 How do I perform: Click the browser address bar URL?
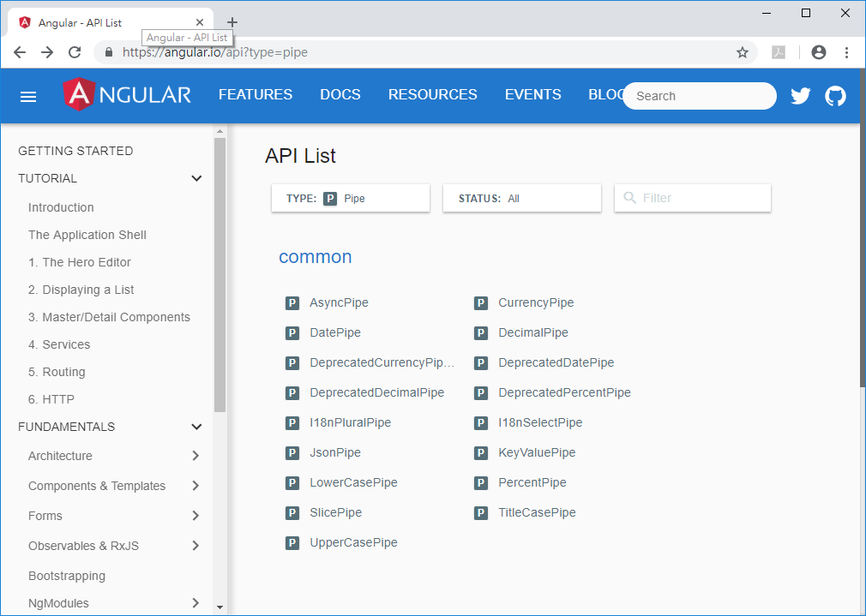coord(215,52)
